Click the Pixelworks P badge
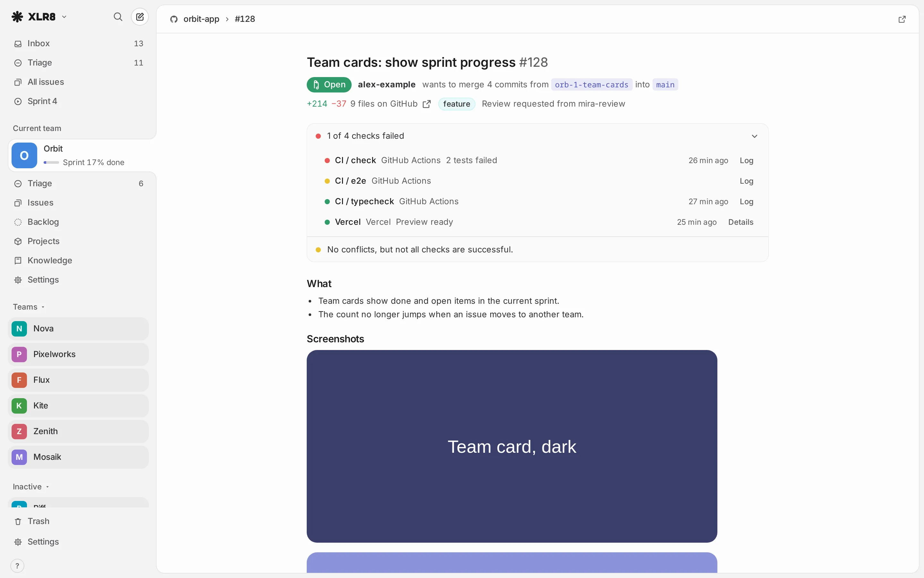The image size is (924, 578). pyautogui.click(x=19, y=355)
